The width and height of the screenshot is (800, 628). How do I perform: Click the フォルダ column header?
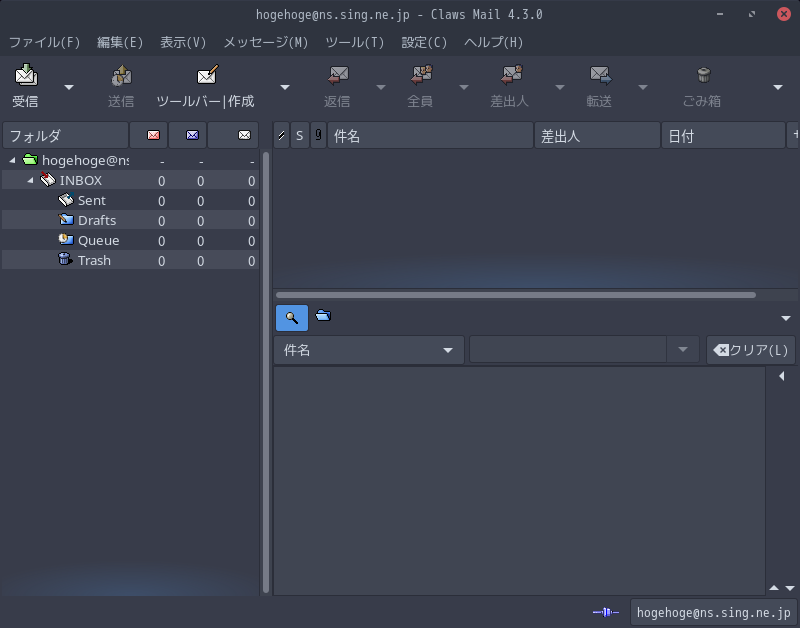(65, 136)
